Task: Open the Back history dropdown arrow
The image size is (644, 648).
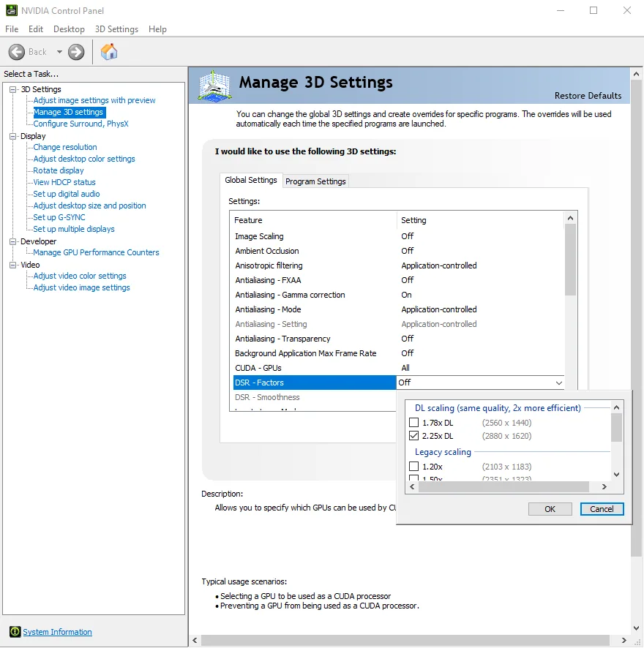Action: coord(59,52)
